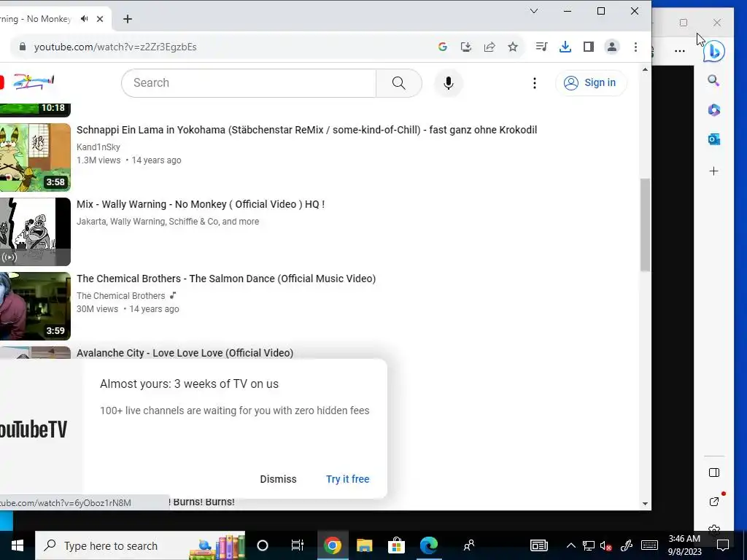
Task: Click the YouTube search box
Action: point(249,83)
